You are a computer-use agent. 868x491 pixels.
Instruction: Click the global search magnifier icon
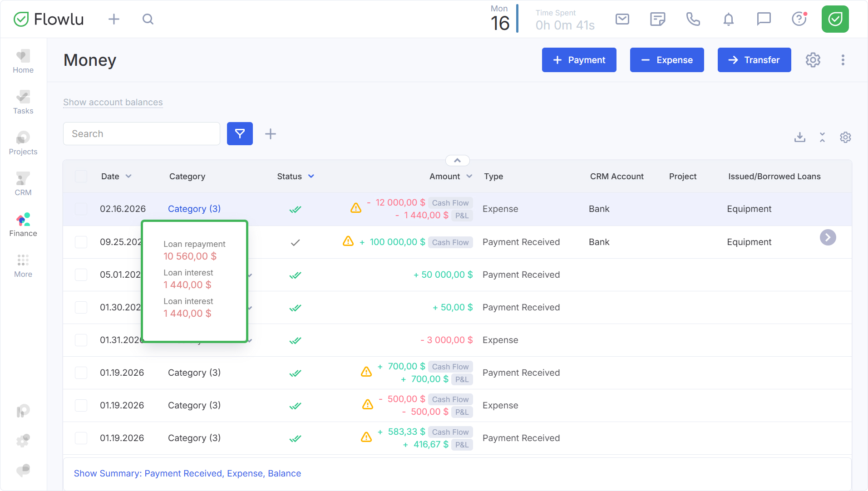coord(148,19)
